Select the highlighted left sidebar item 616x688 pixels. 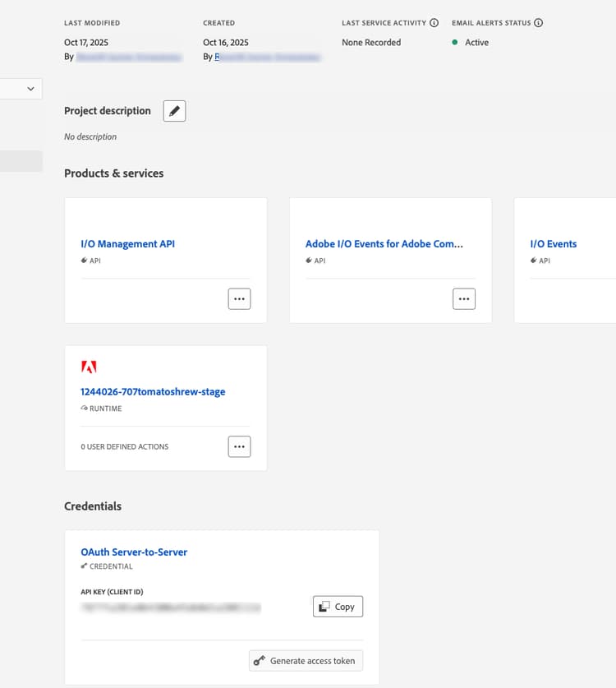tap(21, 161)
